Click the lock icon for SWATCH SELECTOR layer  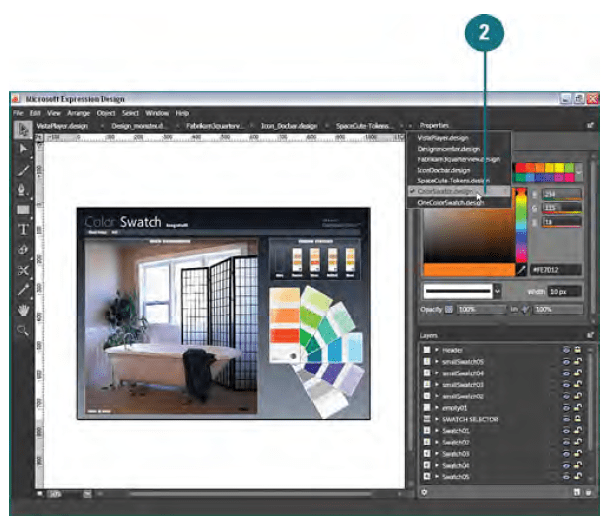[x=578, y=419]
